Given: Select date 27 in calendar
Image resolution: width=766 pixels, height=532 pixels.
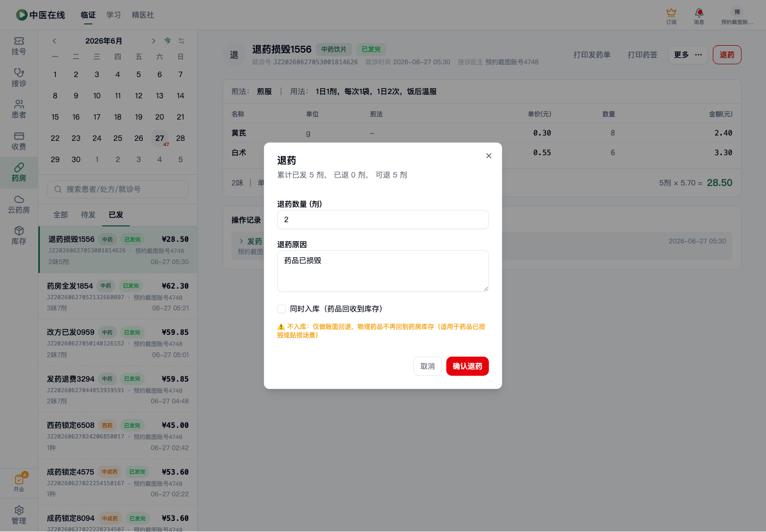Looking at the screenshot, I should [160, 138].
